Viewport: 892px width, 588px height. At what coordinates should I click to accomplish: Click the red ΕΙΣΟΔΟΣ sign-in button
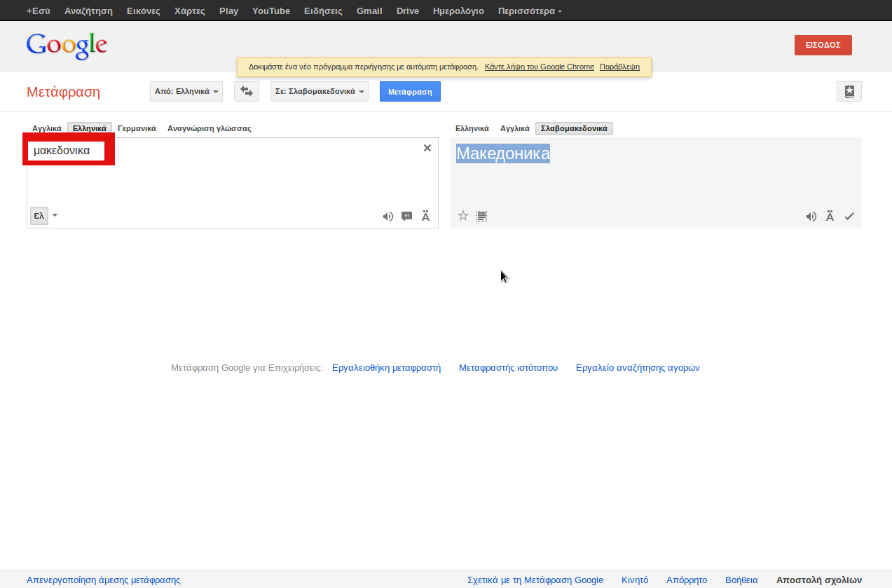click(823, 45)
